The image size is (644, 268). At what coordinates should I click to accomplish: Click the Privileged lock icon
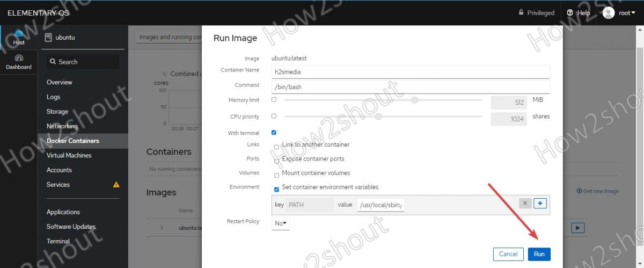[521, 12]
